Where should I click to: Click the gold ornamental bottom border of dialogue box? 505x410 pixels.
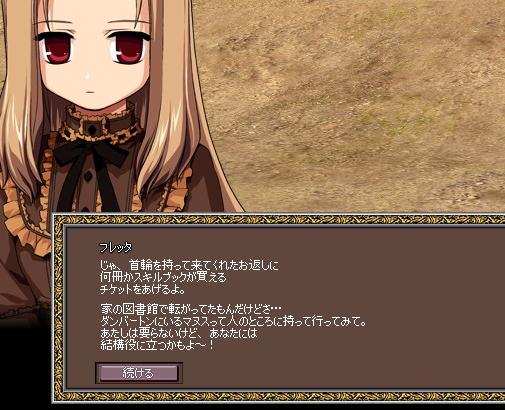click(x=280, y=396)
